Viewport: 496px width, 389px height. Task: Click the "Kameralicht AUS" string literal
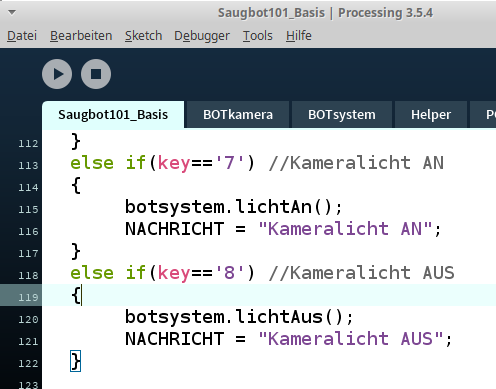[351, 339]
